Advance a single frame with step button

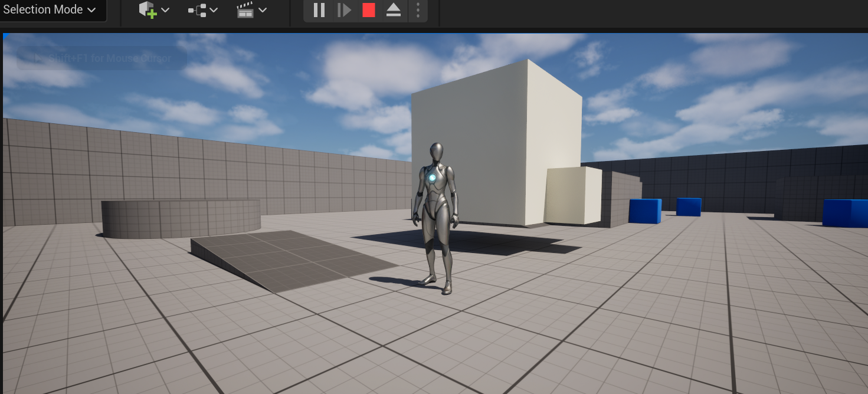click(344, 10)
